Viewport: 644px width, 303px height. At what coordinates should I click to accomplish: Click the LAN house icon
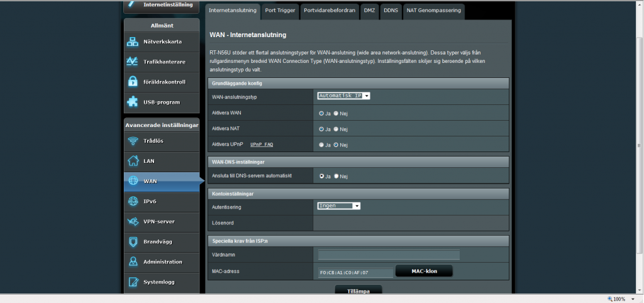tap(133, 161)
